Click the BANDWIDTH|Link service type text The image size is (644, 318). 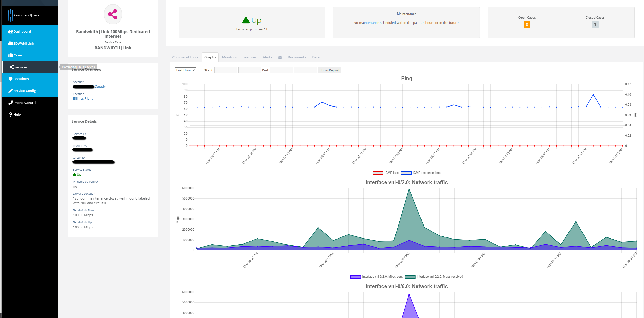[113, 48]
